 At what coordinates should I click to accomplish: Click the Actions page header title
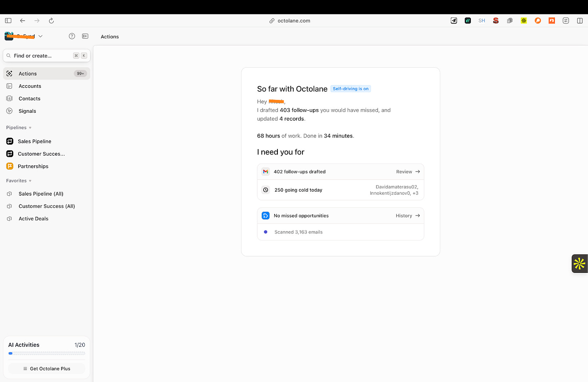[x=110, y=37]
